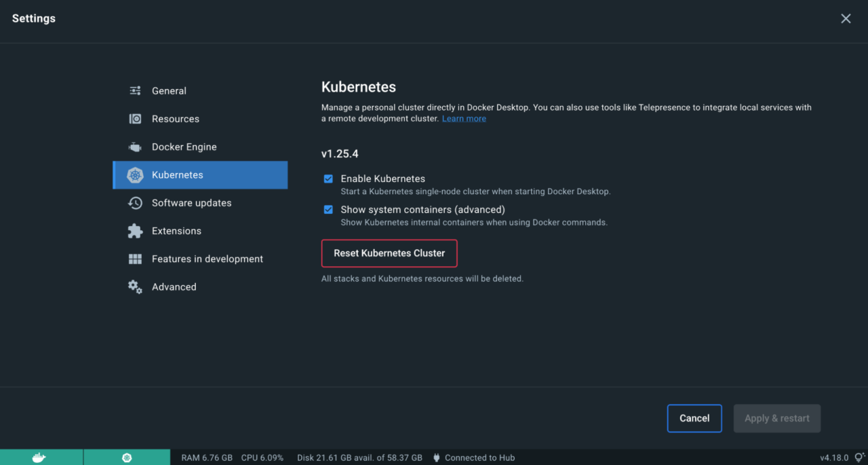This screenshot has height=465, width=868.
Task: Open the Learn more link
Action: pyautogui.click(x=464, y=118)
